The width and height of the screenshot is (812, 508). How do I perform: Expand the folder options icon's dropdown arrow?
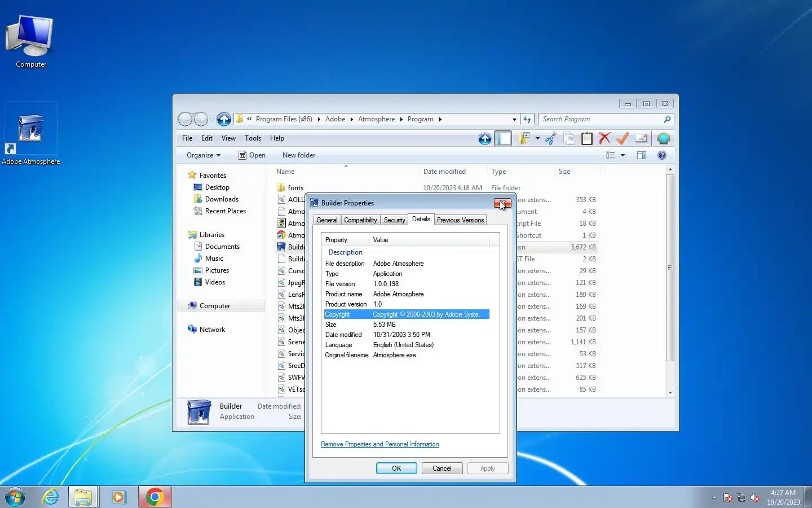point(537,138)
